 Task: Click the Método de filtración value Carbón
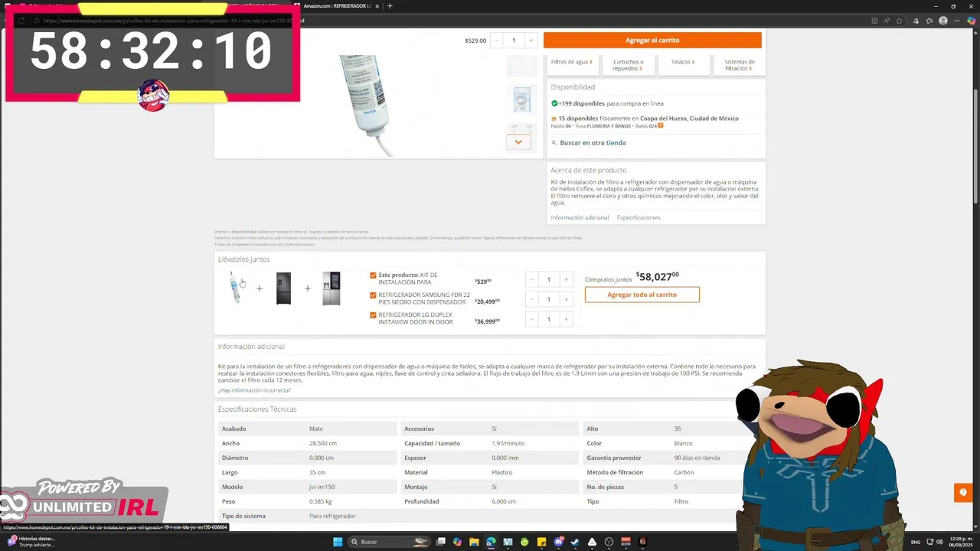(x=684, y=472)
